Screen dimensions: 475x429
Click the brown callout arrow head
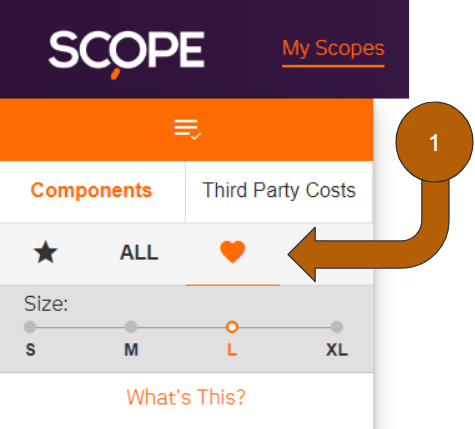[x=302, y=255]
